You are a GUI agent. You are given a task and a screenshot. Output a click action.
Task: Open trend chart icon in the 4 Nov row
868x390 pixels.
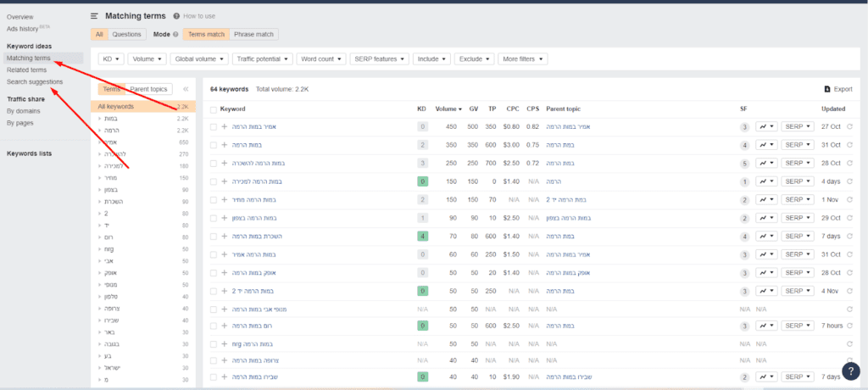point(766,291)
